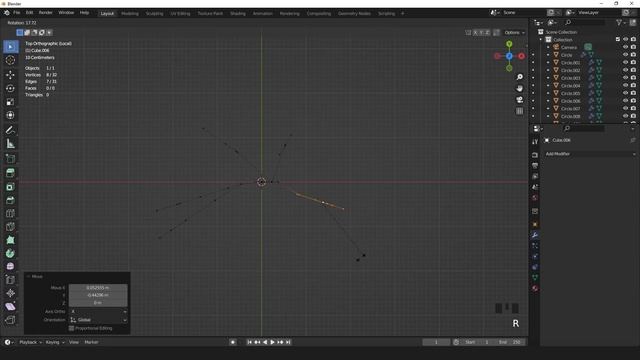Image resolution: width=640 pixels, height=360 pixels.
Task: Click the red X axis gizmo handle
Action: [x=522, y=56]
